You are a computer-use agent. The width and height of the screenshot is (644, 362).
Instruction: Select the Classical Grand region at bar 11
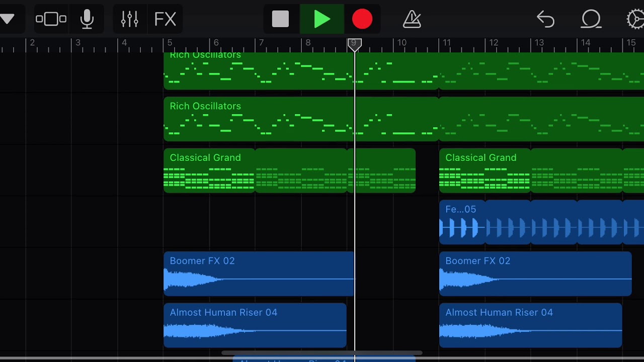pos(485,170)
